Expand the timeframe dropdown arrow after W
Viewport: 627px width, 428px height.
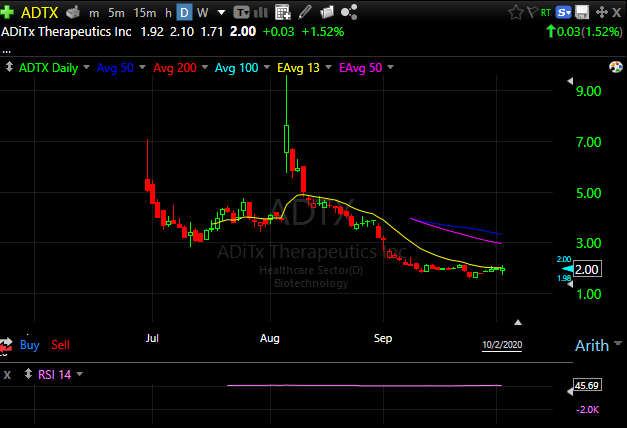[220, 13]
